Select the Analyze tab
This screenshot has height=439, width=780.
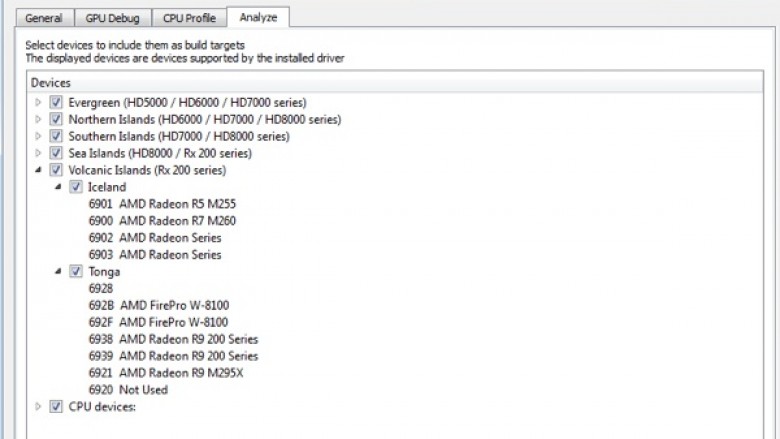coord(258,17)
